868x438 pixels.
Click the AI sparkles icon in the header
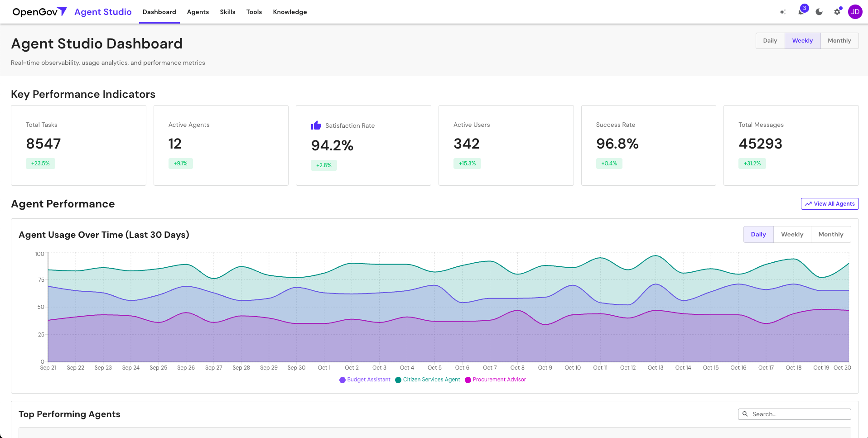point(783,12)
